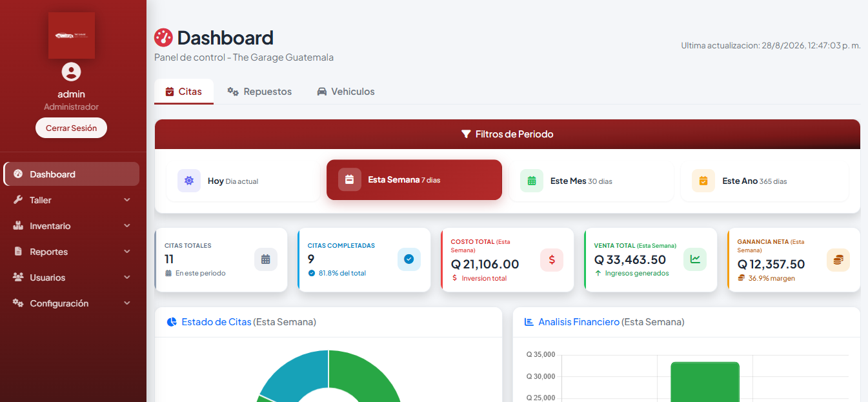Open the Inventario sidebar menu

click(x=72, y=226)
